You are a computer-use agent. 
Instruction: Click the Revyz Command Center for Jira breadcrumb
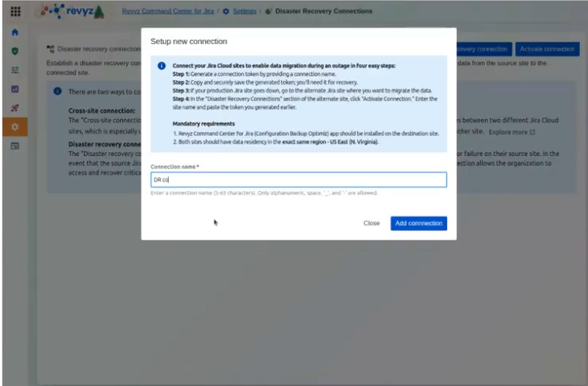167,11
